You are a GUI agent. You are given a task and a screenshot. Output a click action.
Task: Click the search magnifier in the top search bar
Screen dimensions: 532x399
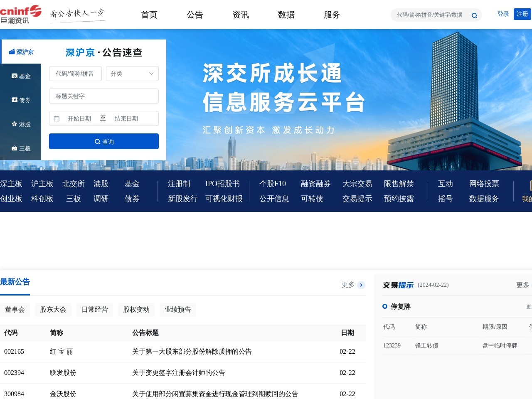click(474, 15)
